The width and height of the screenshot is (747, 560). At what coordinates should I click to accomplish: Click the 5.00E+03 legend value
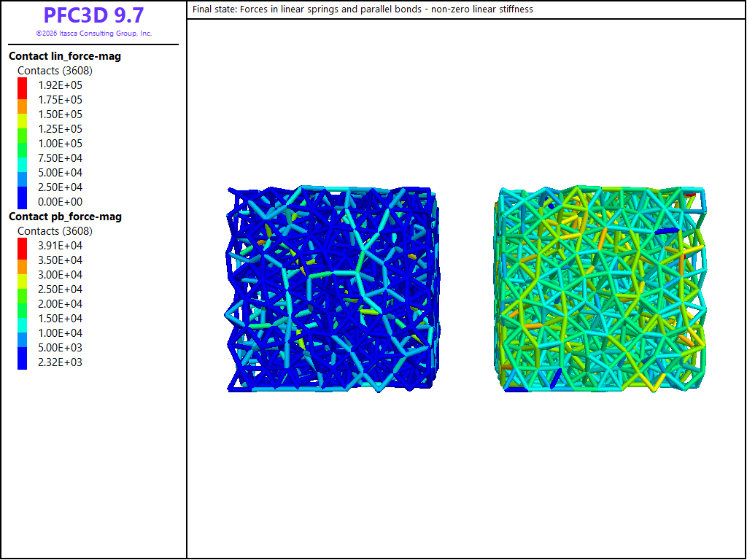(x=60, y=348)
